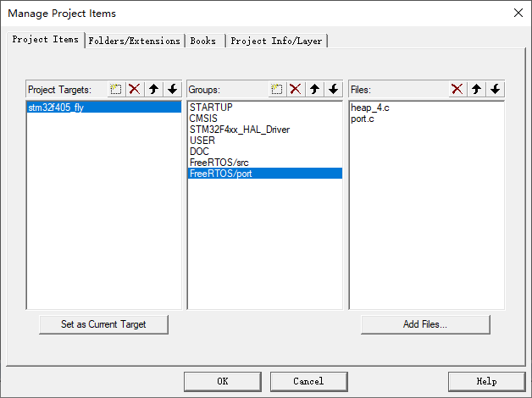Create a new Project Target
Viewport: 532px width, 398px height.
point(116,90)
